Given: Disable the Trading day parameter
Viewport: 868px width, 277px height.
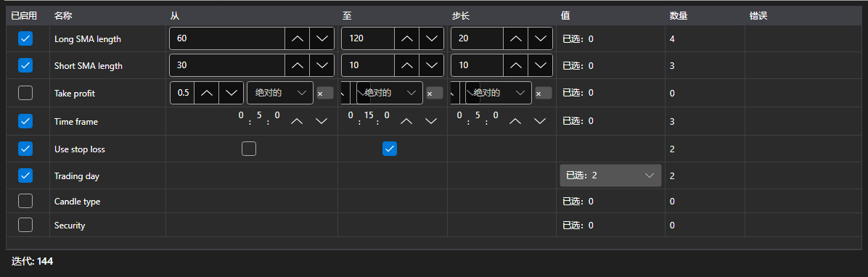Looking at the screenshot, I should click(25, 175).
